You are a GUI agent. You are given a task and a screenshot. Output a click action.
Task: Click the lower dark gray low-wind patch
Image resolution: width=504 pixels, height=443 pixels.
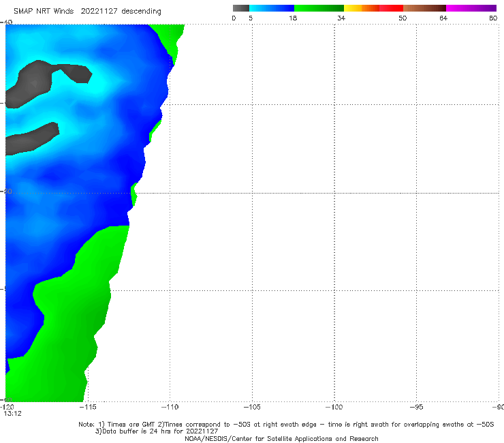tap(31, 140)
